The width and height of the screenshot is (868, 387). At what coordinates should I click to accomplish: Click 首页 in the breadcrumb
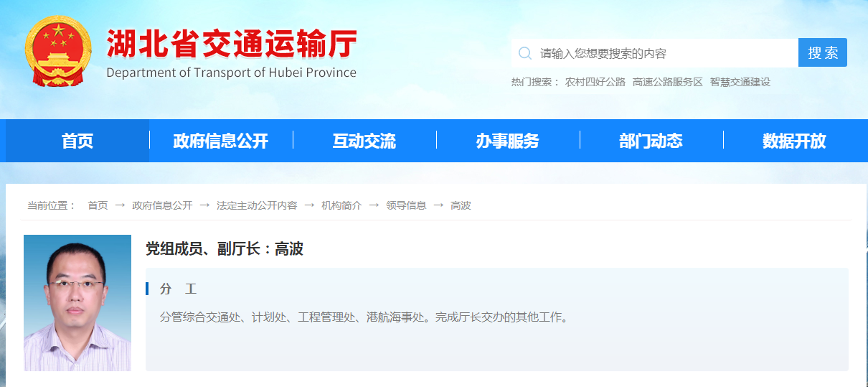98,205
